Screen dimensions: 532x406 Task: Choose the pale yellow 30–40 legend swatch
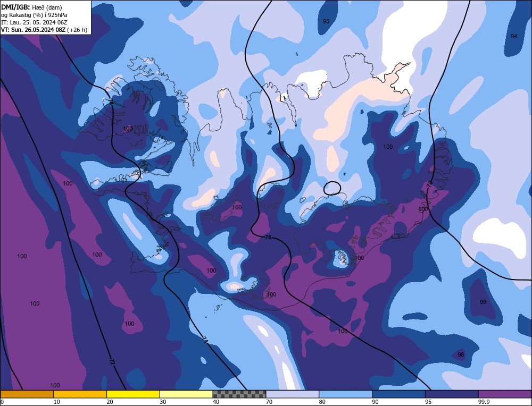pyautogui.click(x=186, y=394)
